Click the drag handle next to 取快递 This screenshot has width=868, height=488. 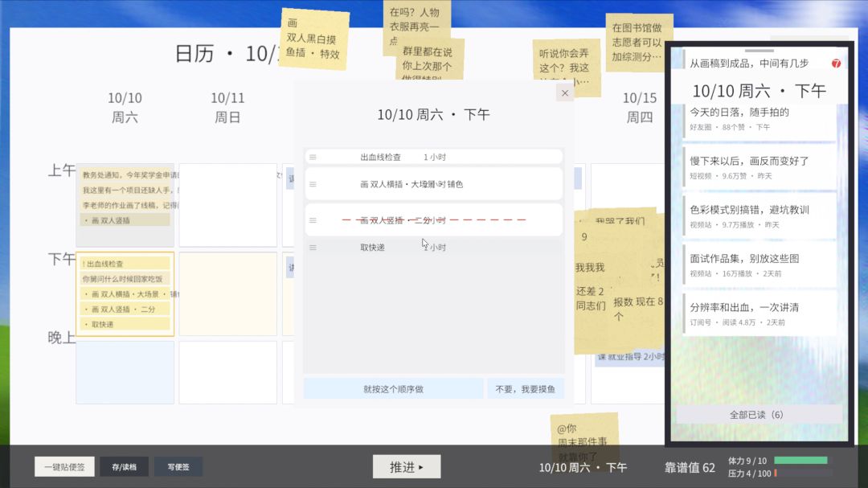pyautogui.click(x=313, y=248)
